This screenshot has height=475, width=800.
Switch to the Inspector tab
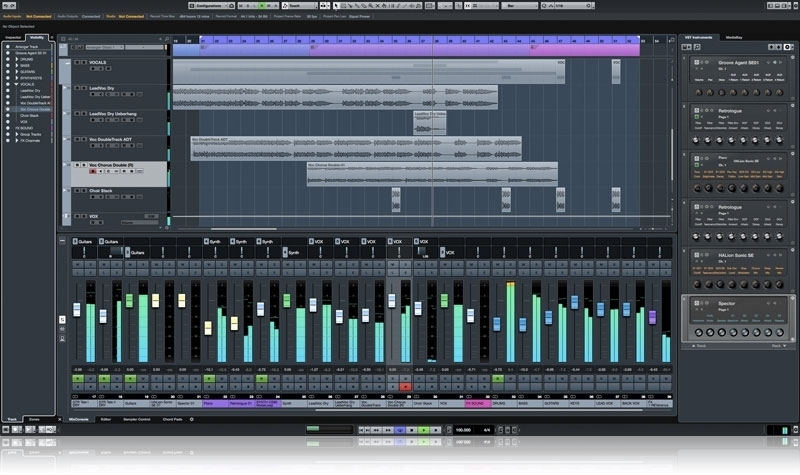(13, 37)
